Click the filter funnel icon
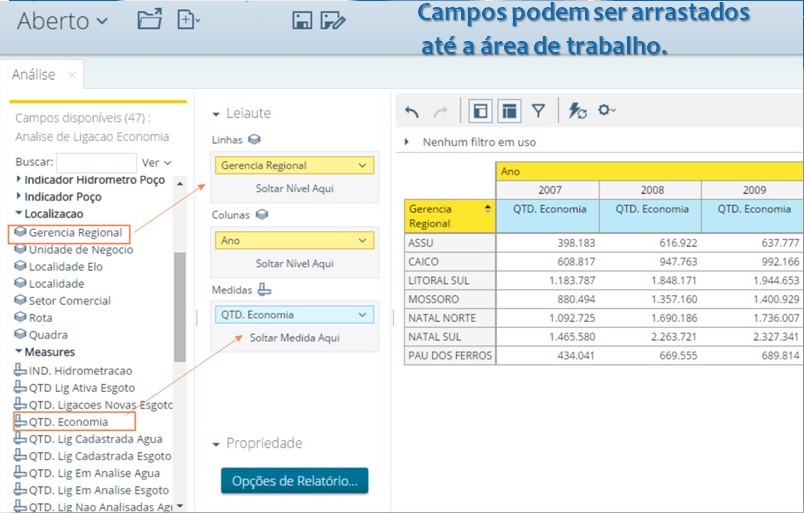This screenshot has height=513, width=804. coord(538,111)
